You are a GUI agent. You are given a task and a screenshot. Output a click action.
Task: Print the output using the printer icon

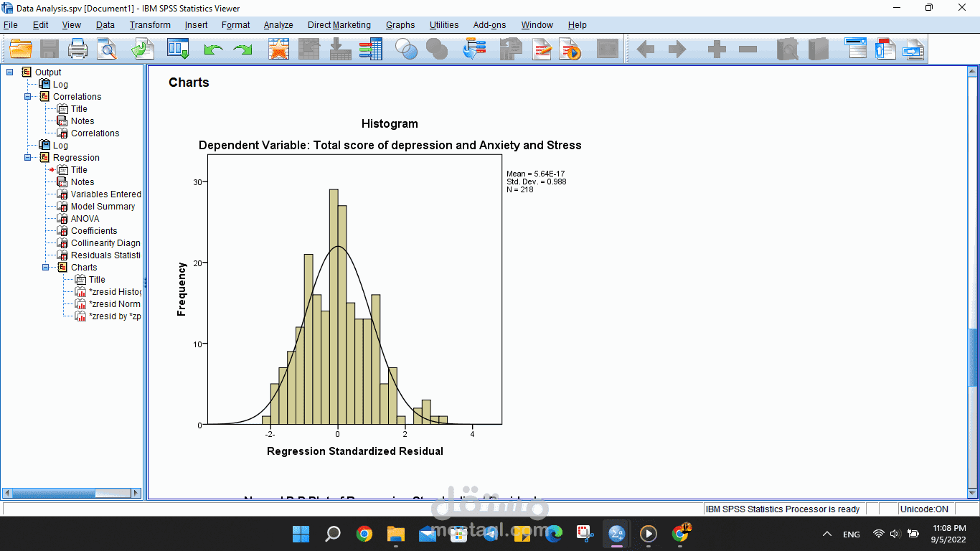point(77,49)
